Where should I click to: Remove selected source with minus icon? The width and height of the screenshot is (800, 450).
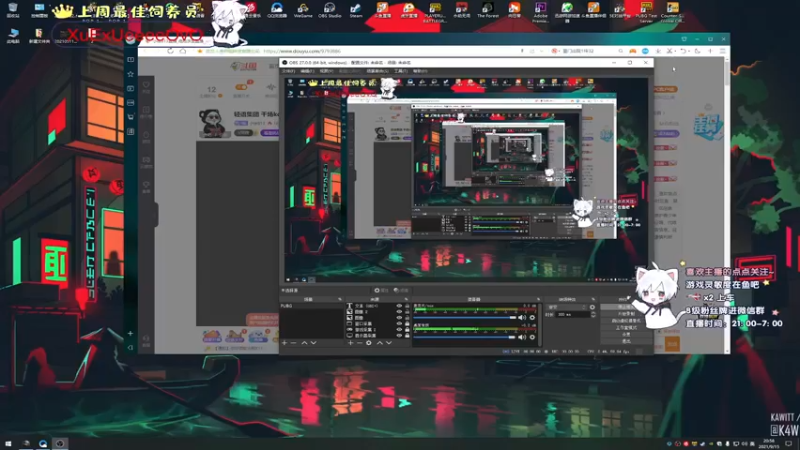pos(359,343)
